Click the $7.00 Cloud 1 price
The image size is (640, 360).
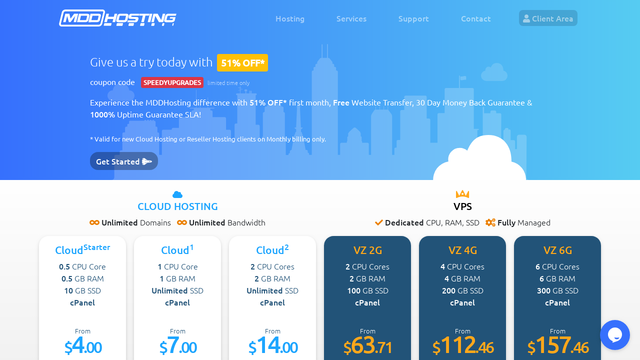pos(178,346)
